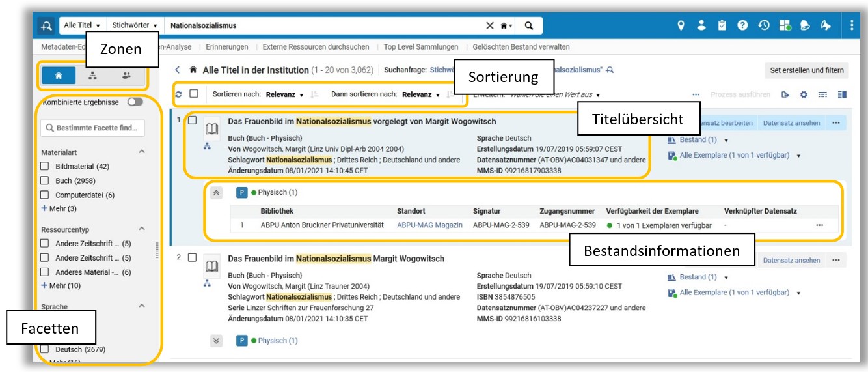
Task: Open the vertical three-dot header menu
Action: [x=851, y=25]
